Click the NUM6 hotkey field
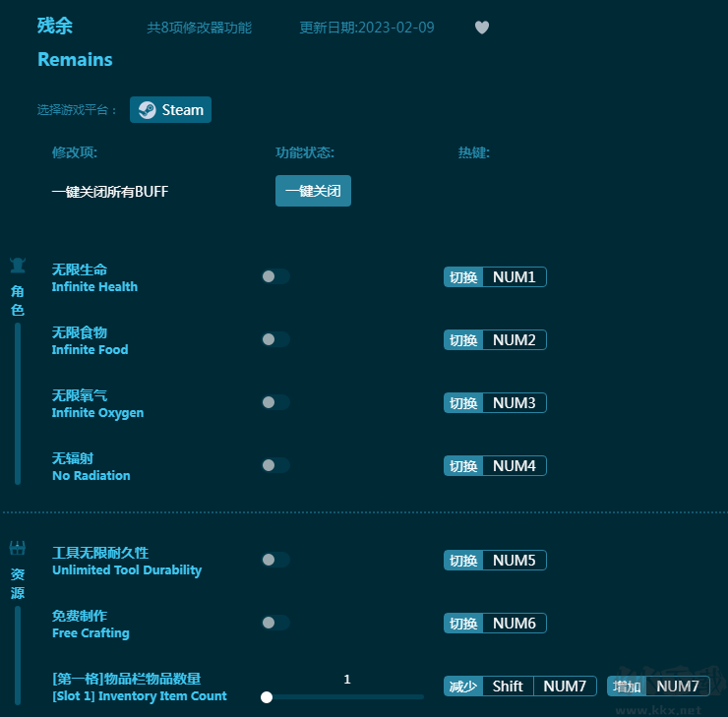The image size is (728, 717). point(514,624)
